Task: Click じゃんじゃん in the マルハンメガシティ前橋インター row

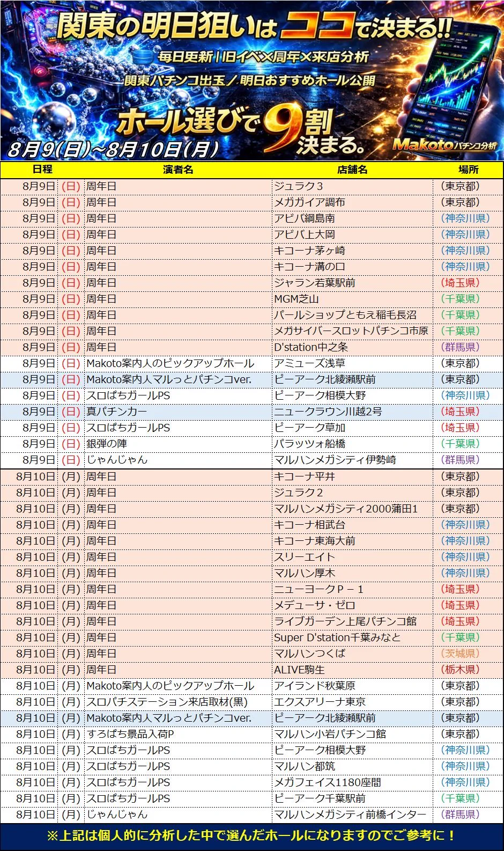Action: click(116, 815)
